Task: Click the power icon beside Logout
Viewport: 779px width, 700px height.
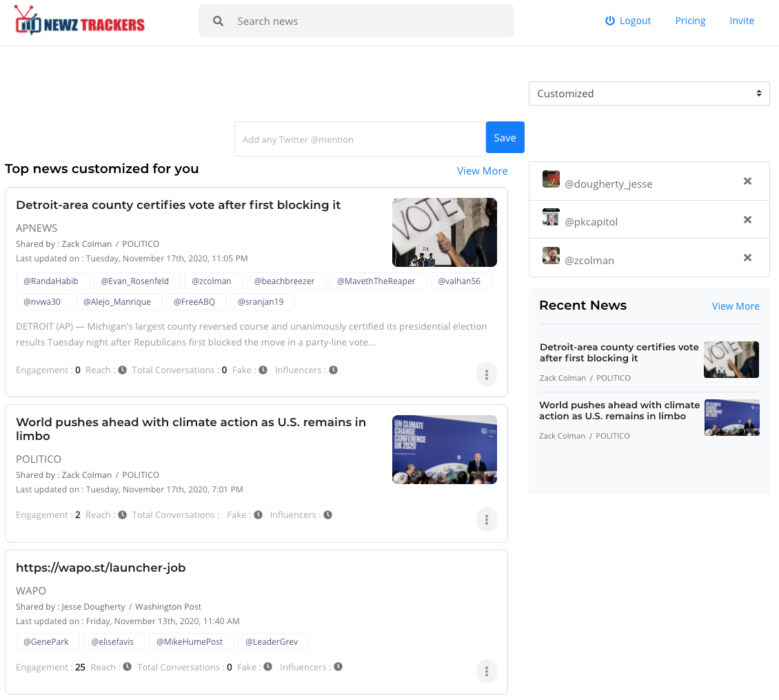Action: (x=609, y=21)
